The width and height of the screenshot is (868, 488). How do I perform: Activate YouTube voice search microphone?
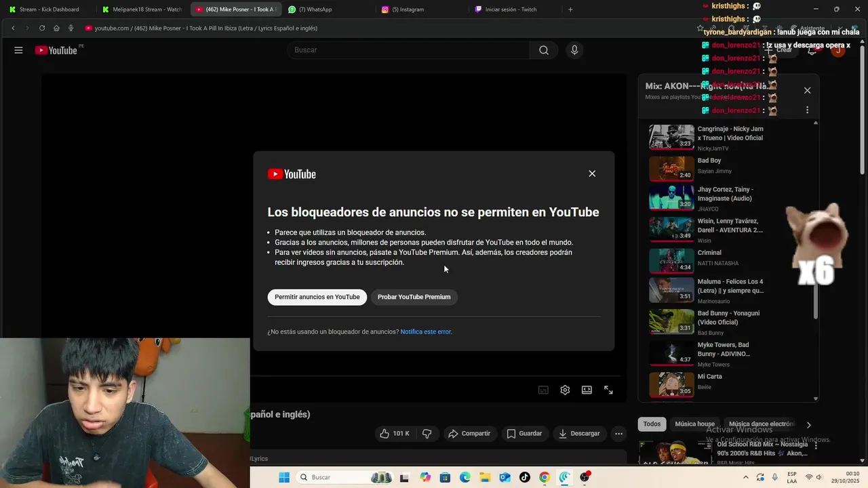coord(574,50)
